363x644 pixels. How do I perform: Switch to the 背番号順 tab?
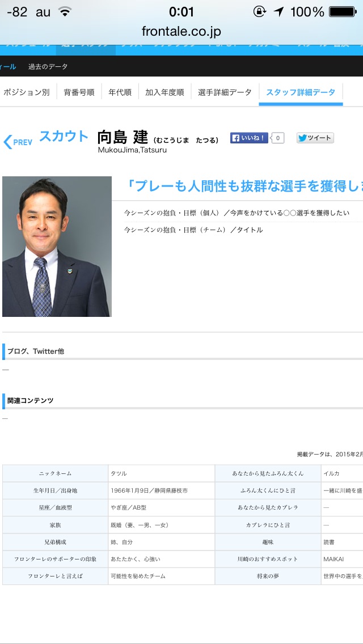point(79,92)
